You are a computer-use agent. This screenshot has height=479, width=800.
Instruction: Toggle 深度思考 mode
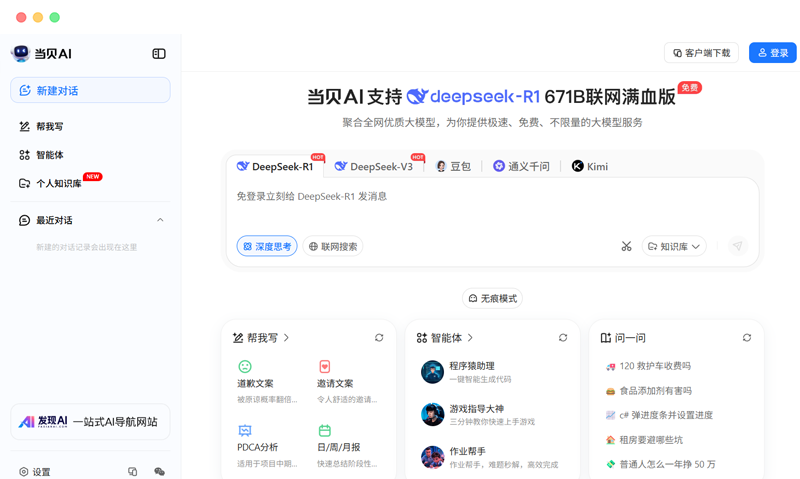(267, 246)
